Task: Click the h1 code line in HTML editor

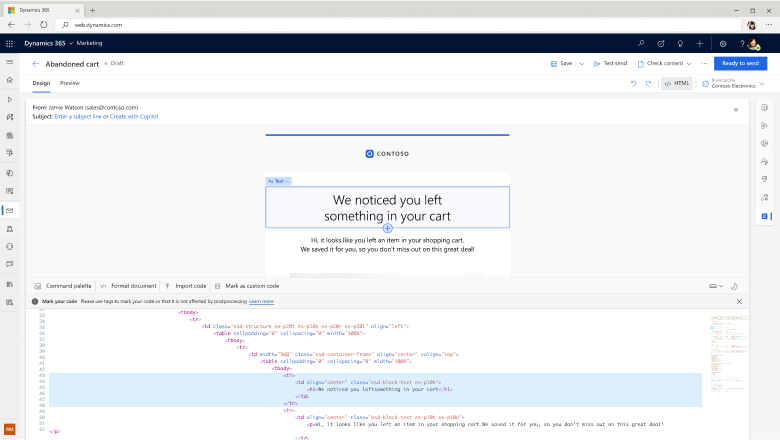Action: click(380, 389)
